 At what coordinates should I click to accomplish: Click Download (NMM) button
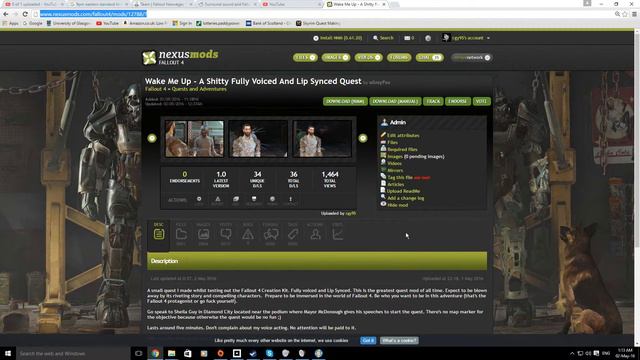coord(345,101)
